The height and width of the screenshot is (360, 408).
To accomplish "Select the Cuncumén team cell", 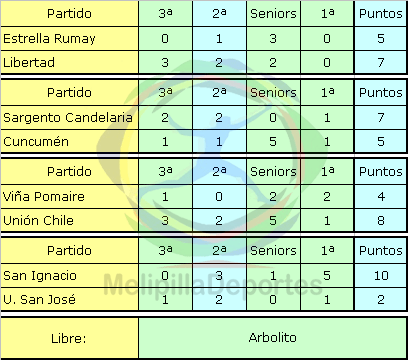I will [69, 142].
